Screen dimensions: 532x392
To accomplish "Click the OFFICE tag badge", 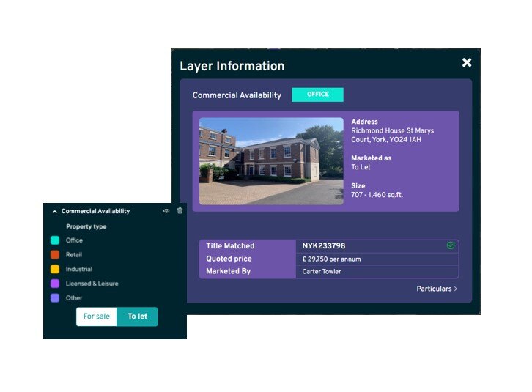I will (317, 95).
